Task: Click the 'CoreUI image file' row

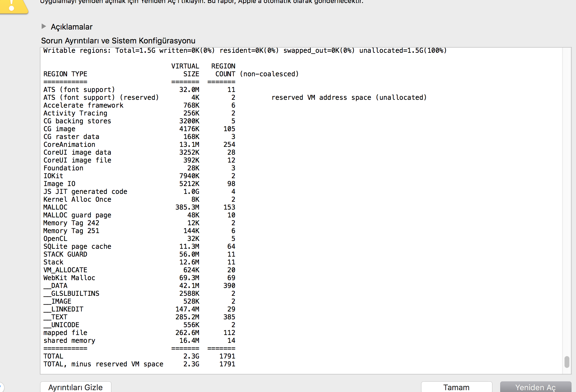Action: coord(139,160)
